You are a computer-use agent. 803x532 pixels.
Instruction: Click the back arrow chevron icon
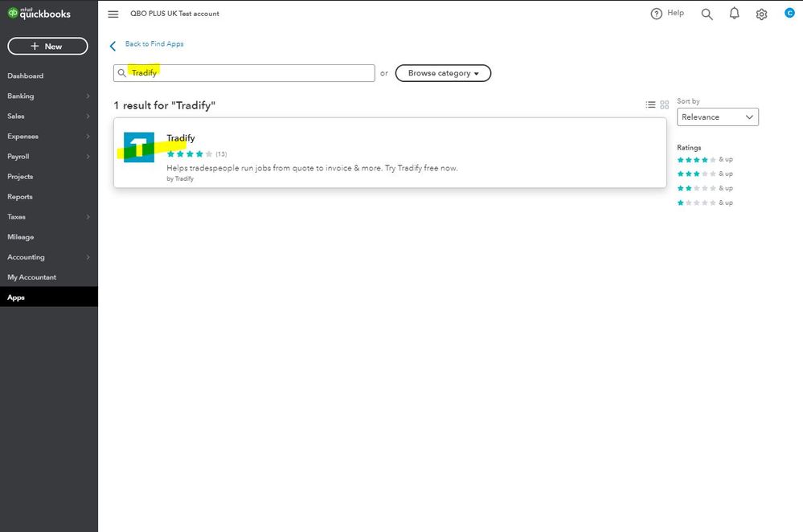coord(113,46)
